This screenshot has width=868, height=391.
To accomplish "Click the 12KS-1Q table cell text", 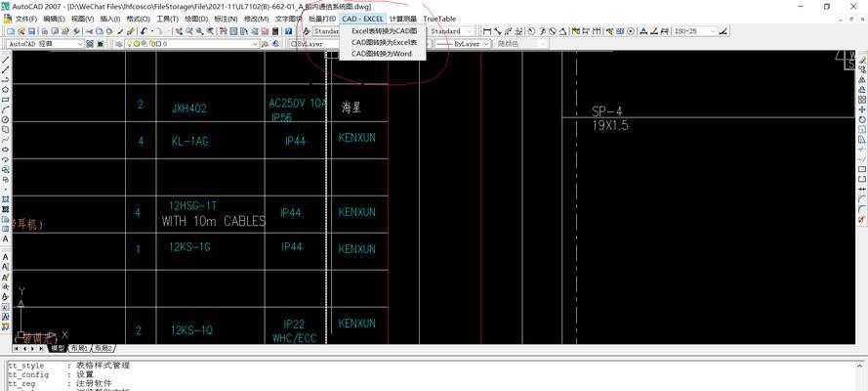I will (191, 330).
